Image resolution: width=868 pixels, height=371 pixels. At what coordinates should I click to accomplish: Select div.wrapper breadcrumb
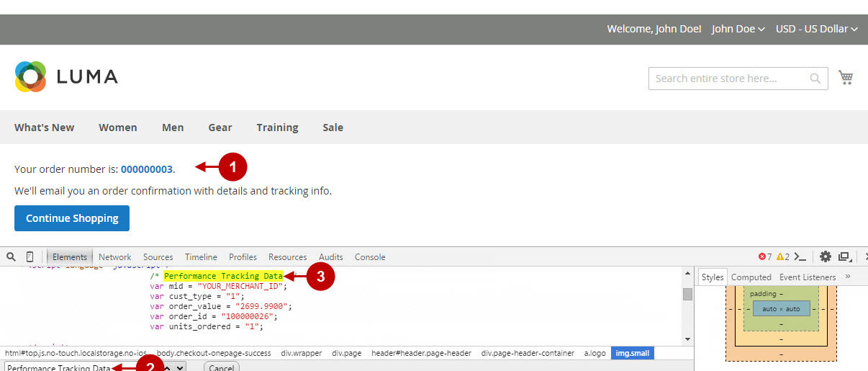(301, 353)
